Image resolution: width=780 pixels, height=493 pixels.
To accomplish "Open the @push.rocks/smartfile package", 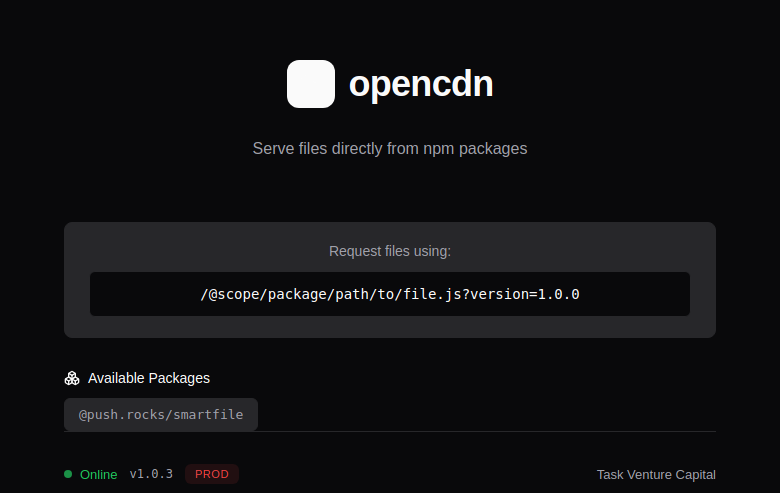I will pos(161,414).
